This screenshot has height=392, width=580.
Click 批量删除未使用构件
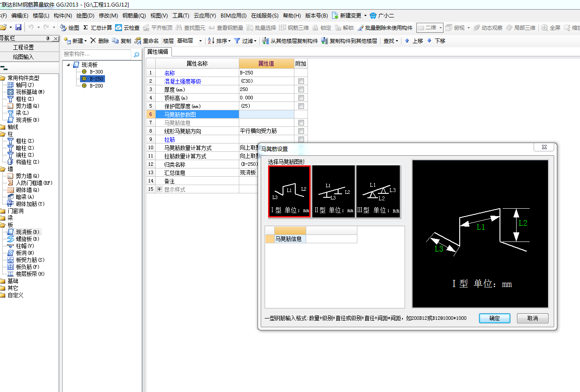coord(385,28)
